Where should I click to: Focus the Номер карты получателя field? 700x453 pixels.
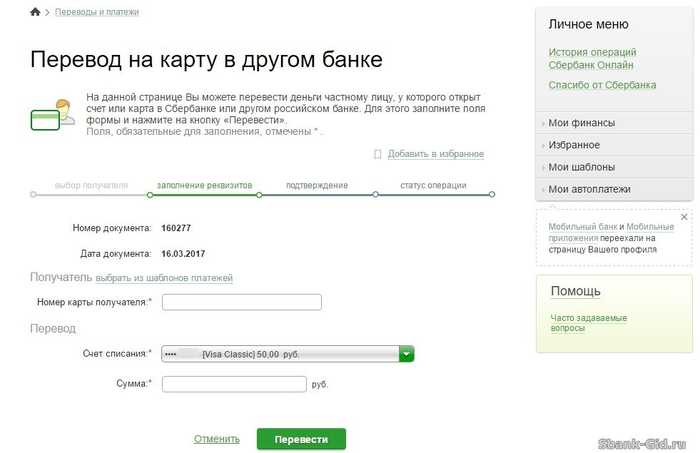(x=242, y=302)
